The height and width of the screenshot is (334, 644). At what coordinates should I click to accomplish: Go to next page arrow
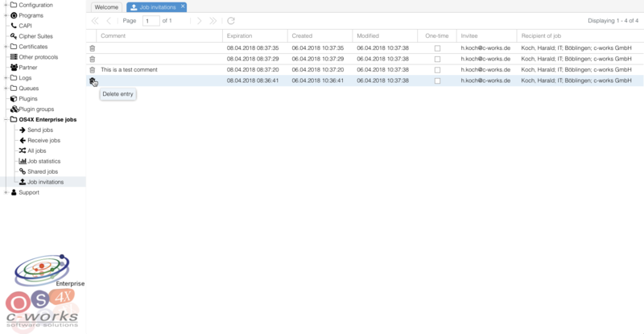[x=200, y=21]
